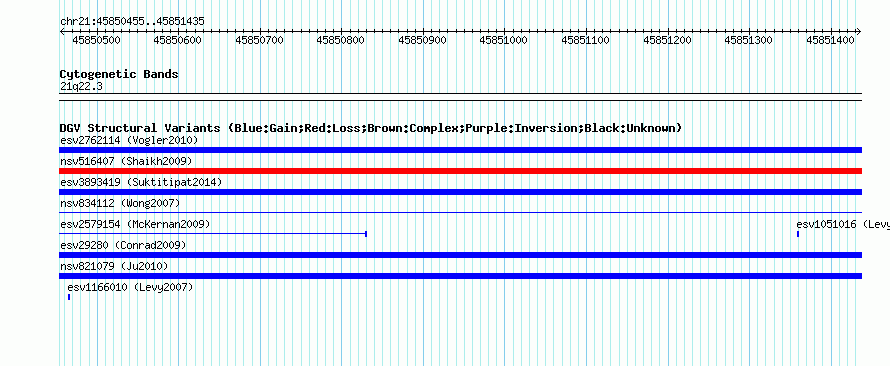
Task: Click ruler position 45850500
Action: pos(96,40)
